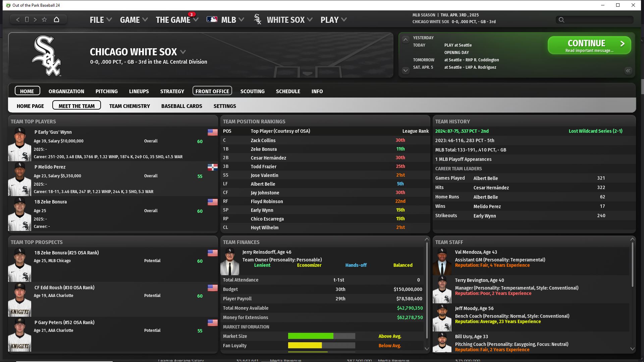Image resolution: width=644 pixels, height=362 pixels.
Task: Go back with the left arrow icon
Action: pyautogui.click(x=18, y=19)
